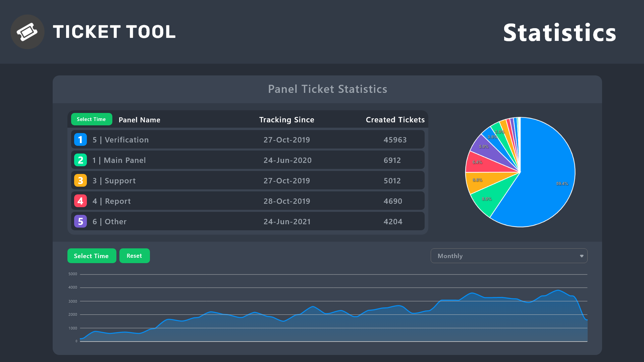644x362 pixels.
Task: Select the 6 | Other panel row
Action: 248,222
